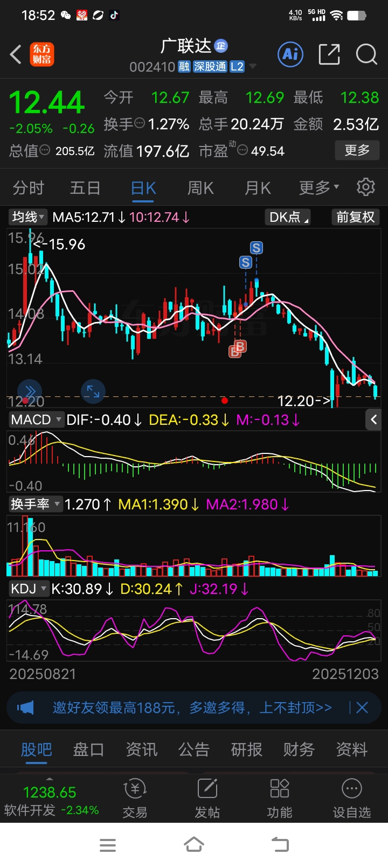Tap MA5:12.71 moving average value

[89, 217]
